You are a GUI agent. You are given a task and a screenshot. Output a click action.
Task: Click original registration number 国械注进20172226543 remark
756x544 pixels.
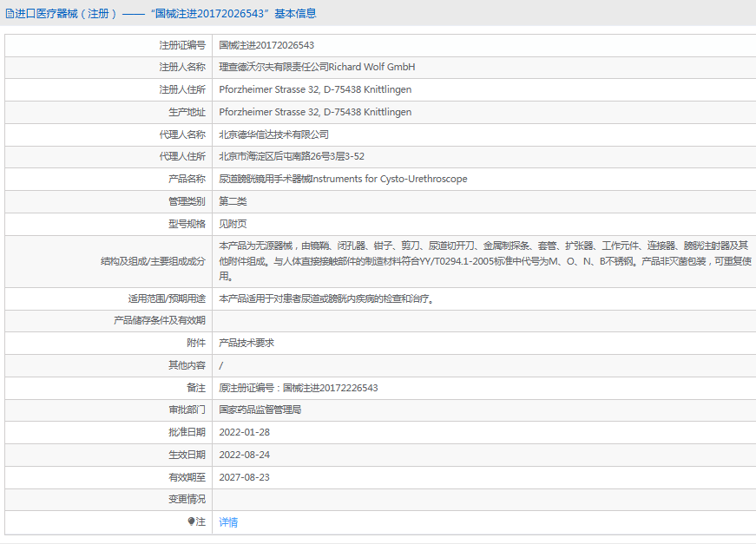[x=299, y=388]
